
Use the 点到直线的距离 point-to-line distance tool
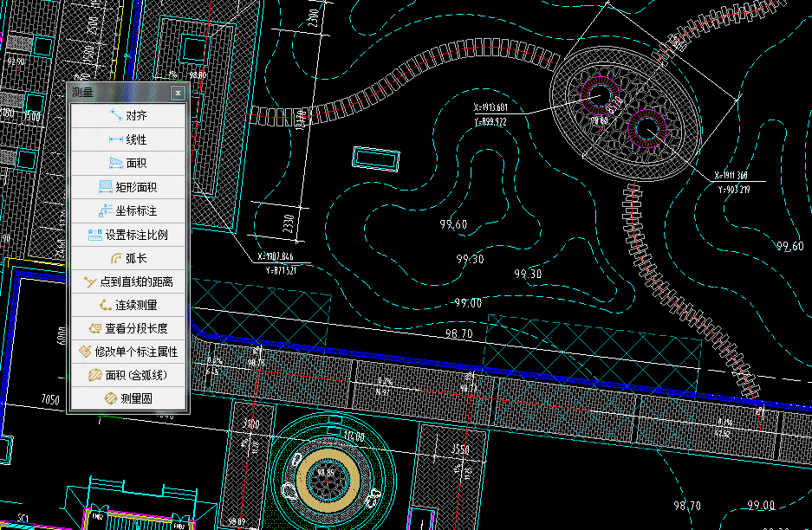click(x=127, y=281)
